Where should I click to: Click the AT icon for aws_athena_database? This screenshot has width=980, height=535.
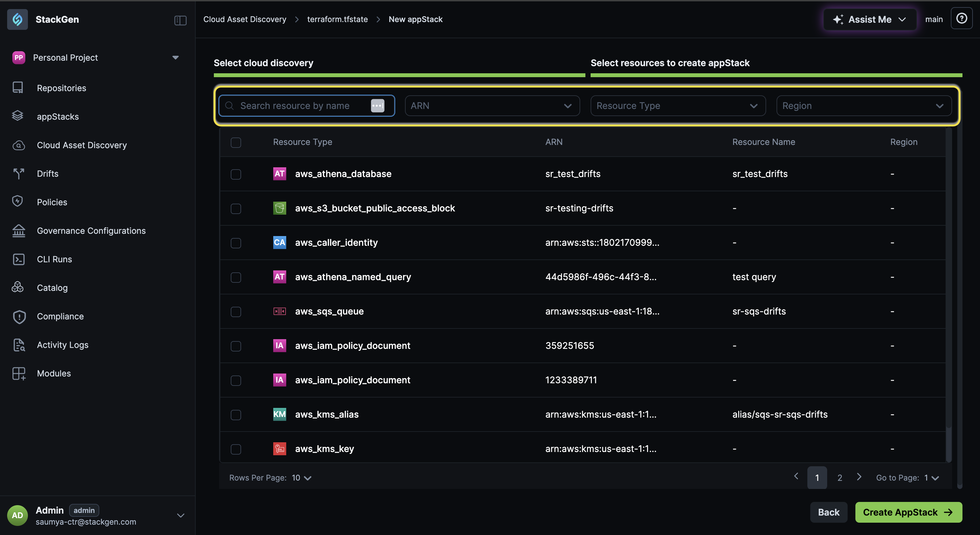[x=280, y=174]
